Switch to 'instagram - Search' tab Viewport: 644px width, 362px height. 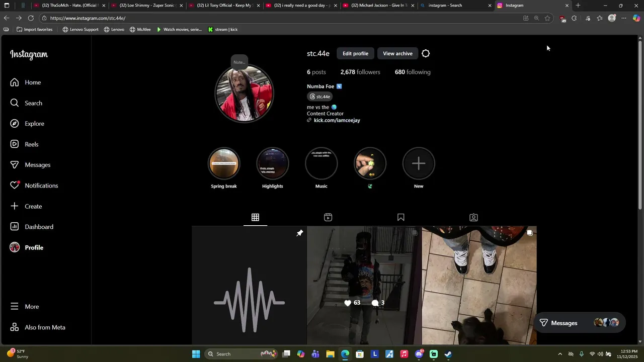click(455, 6)
